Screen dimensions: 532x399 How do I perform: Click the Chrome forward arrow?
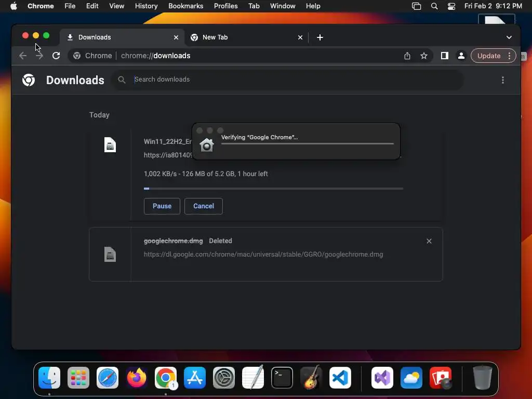(39, 56)
